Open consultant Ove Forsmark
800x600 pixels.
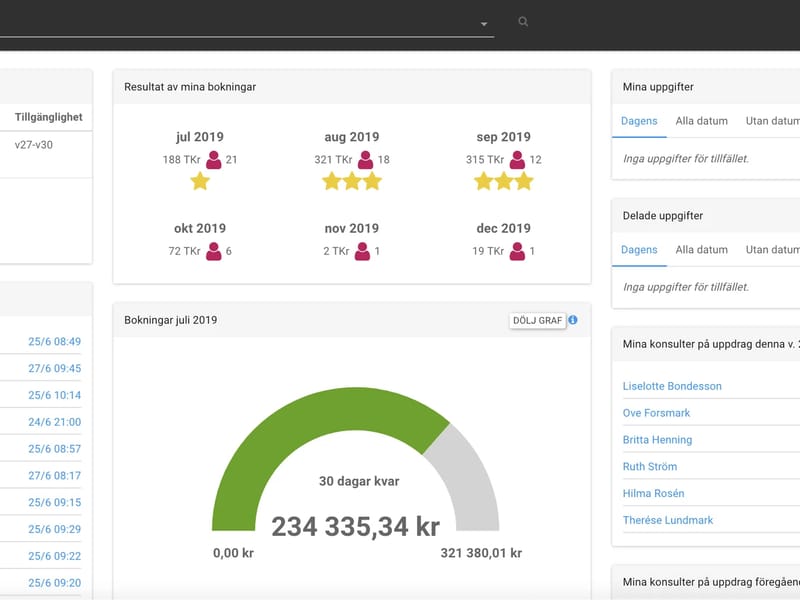(656, 413)
